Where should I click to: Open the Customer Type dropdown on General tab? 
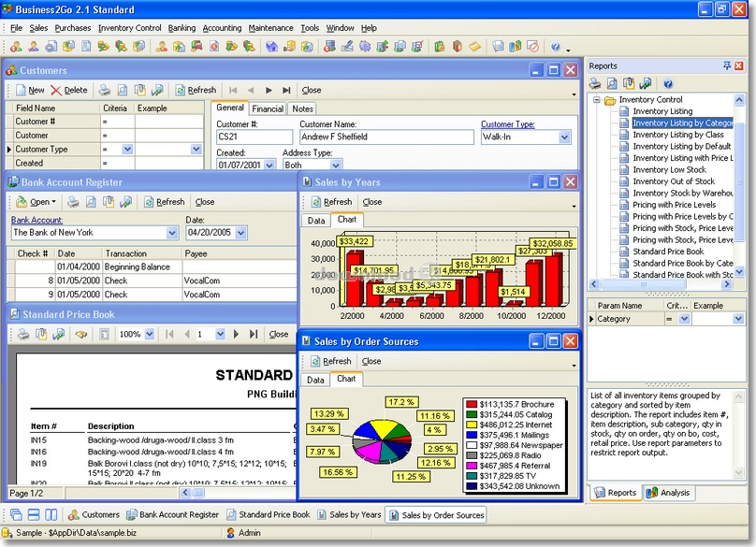(564, 137)
